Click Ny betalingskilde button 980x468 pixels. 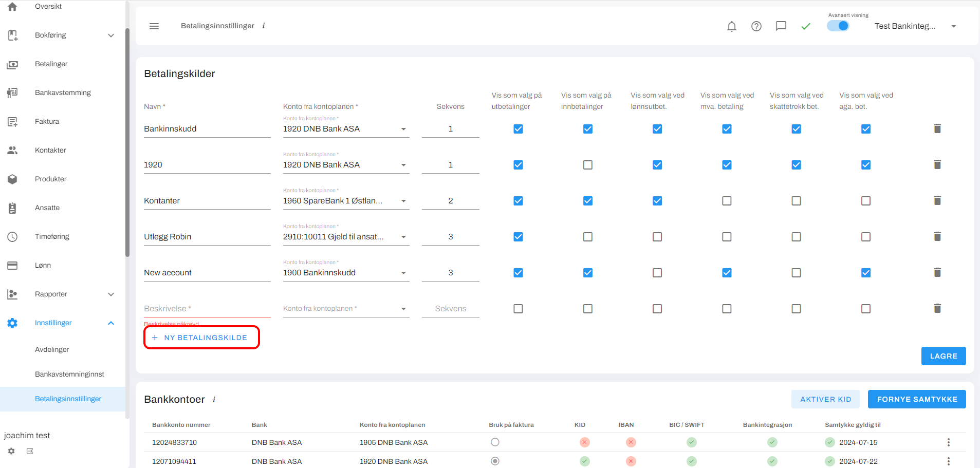click(x=201, y=338)
